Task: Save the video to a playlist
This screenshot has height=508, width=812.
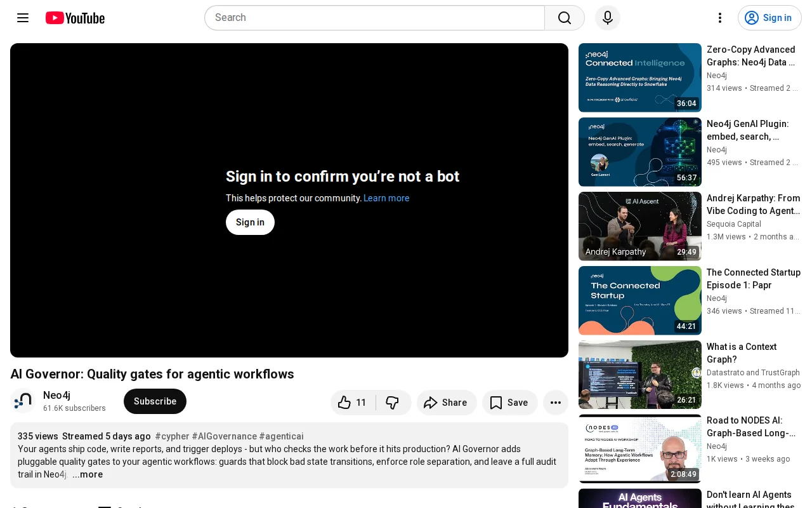Action: pyautogui.click(x=510, y=403)
